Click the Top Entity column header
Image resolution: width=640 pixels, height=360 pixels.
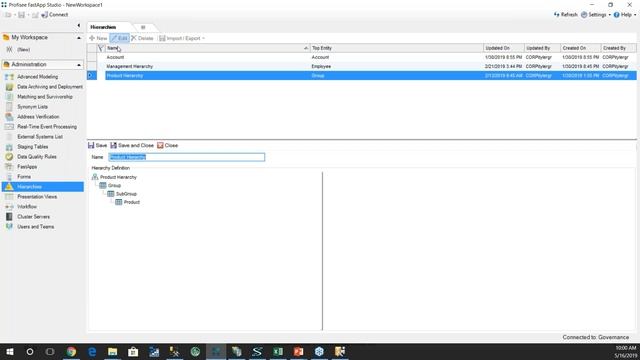tap(396, 48)
